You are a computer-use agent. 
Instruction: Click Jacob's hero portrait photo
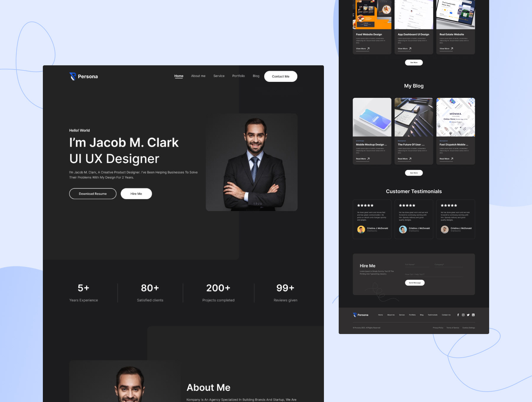pyautogui.click(x=252, y=162)
